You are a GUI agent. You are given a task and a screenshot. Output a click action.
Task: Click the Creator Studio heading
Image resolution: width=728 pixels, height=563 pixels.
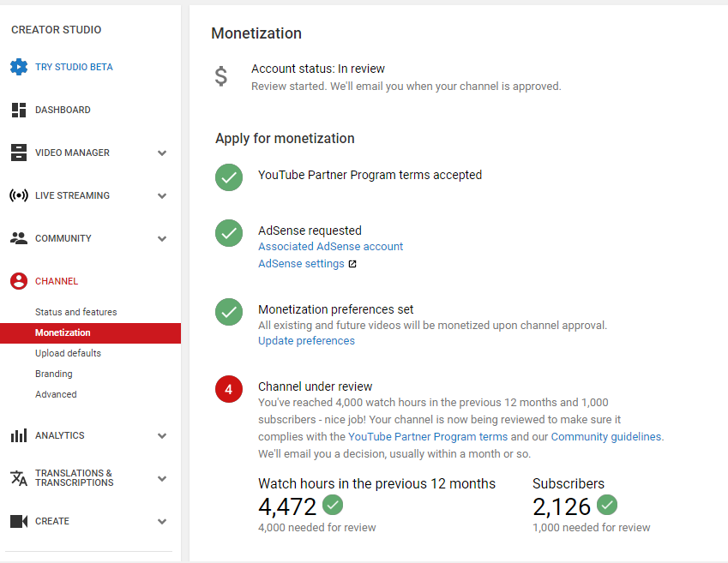tap(57, 30)
